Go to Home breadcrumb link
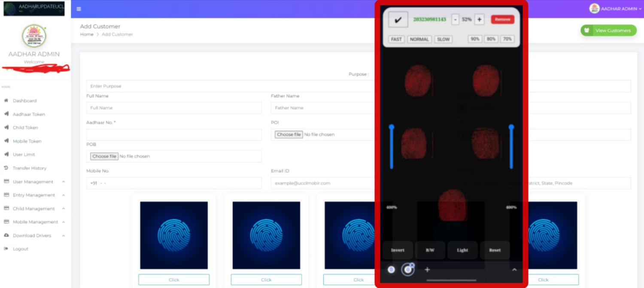This screenshot has height=288, width=644. 87,34
